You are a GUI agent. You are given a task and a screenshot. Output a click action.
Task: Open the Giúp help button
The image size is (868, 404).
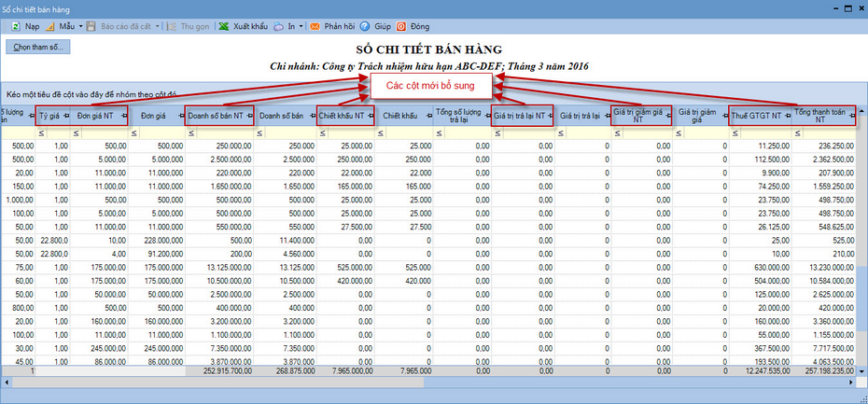375,26
